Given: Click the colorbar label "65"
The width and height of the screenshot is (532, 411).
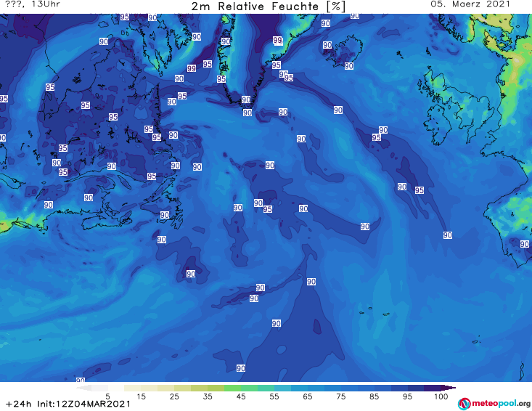Looking at the screenshot, I should click(x=308, y=396).
